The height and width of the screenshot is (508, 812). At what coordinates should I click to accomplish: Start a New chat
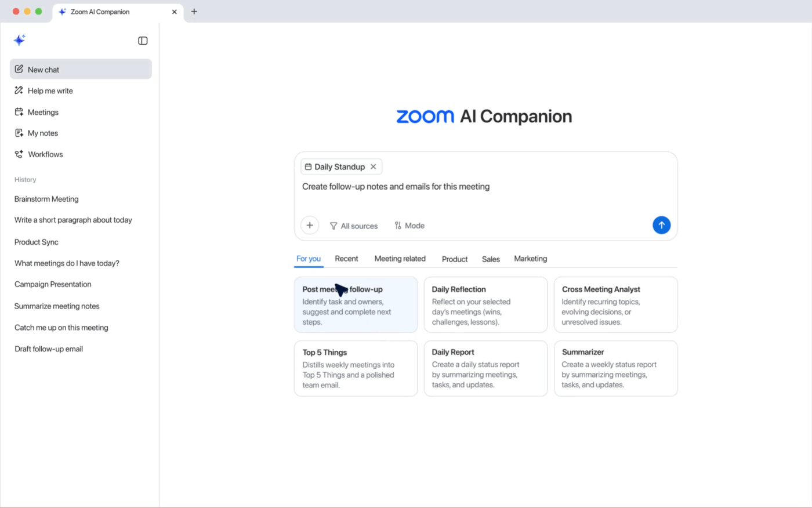43,69
